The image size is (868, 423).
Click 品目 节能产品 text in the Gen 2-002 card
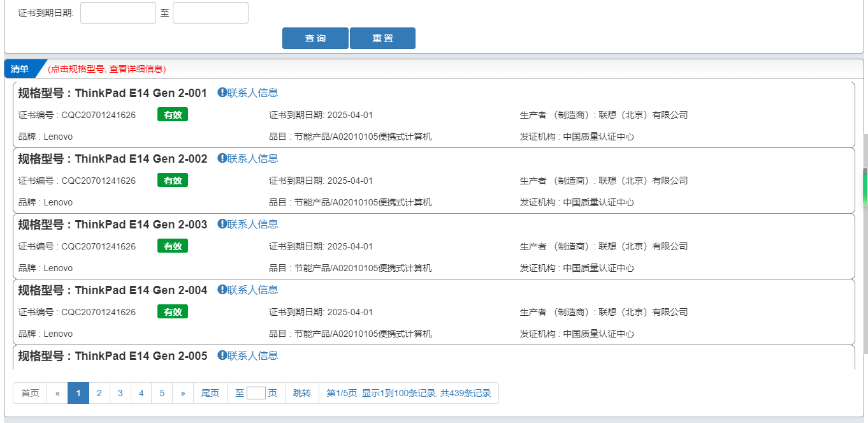(x=351, y=203)
